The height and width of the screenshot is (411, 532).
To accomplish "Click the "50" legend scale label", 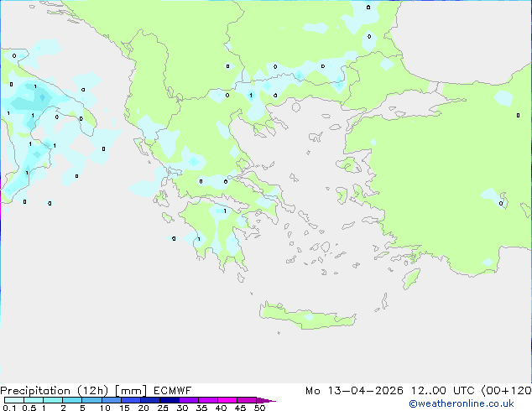I will pos(259,408).
